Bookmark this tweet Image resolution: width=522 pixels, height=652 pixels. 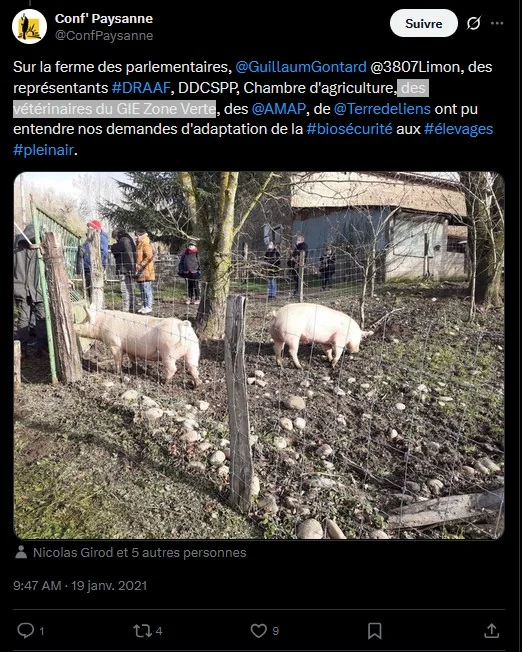(x=374, y=631)
